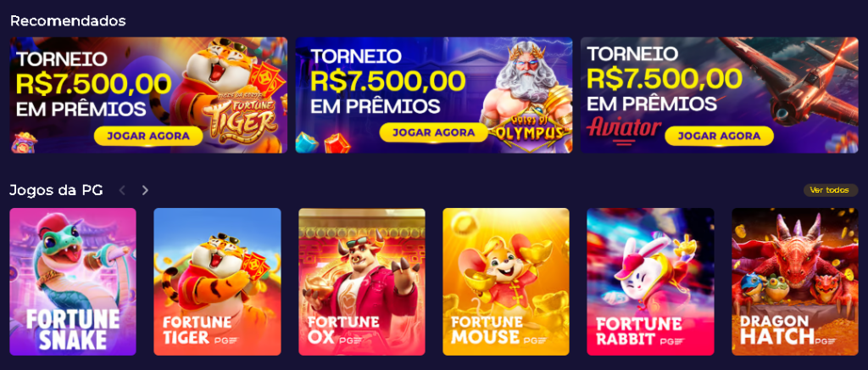Viewport: 868px width, 370px height.
Task: Click the previous arrow beside Jogos da PG
Action: pos(122,191)
